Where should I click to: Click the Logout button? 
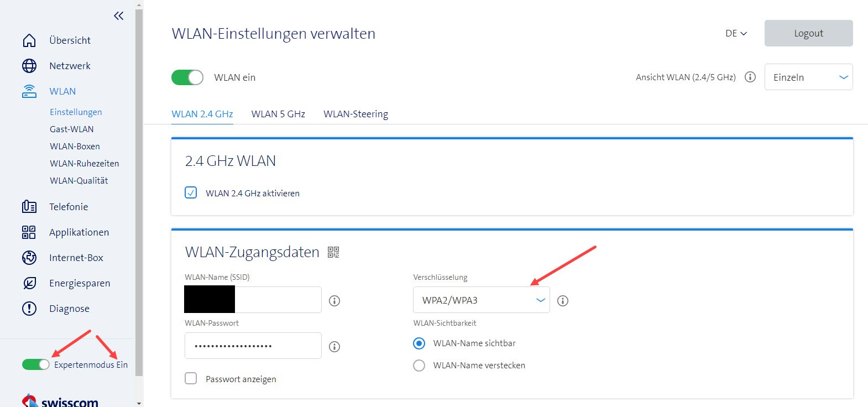808,33
